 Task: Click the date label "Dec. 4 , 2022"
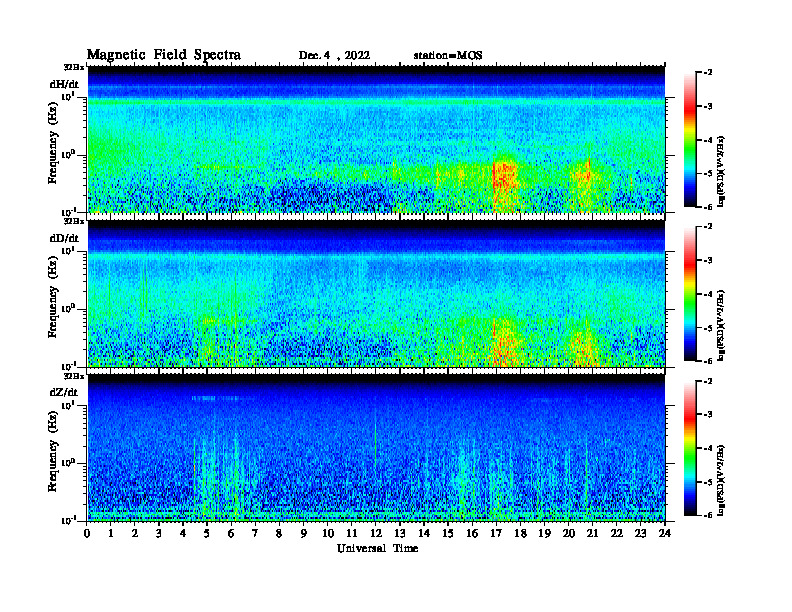pos(334,56)
